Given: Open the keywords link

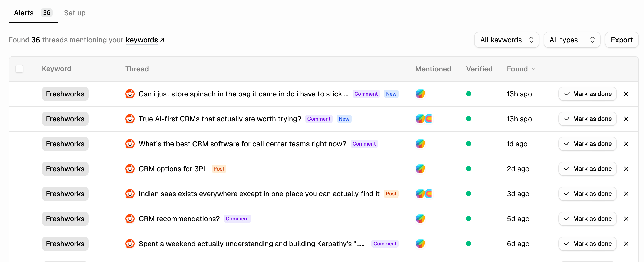Looking at the screenshot, I should coord(145,40).
